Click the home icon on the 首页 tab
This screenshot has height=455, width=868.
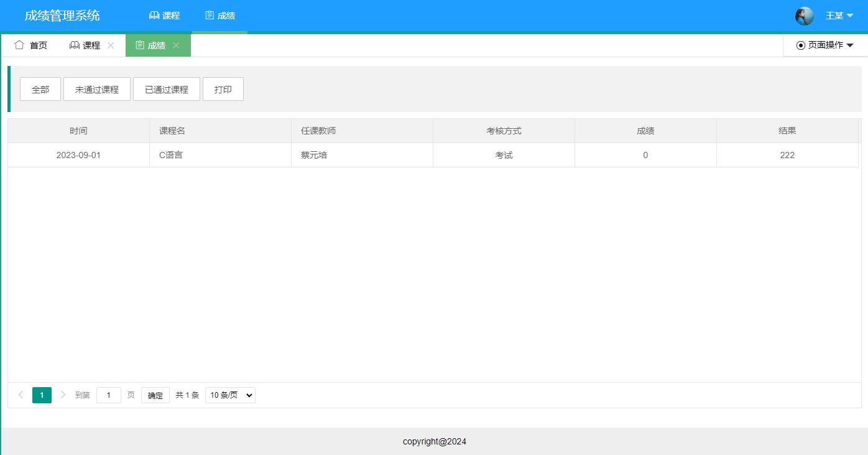[x=19, y=44]
